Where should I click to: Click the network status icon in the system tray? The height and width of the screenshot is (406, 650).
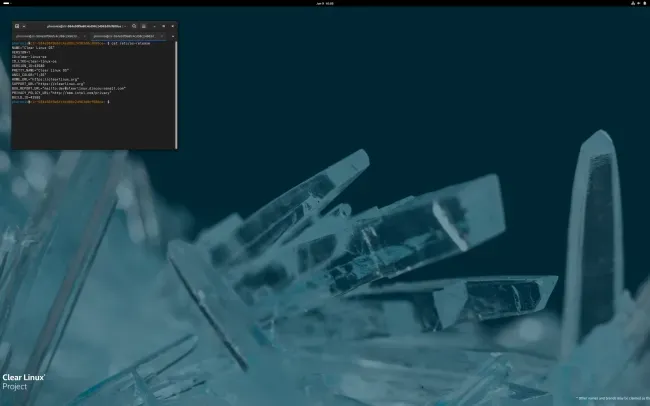633,3
